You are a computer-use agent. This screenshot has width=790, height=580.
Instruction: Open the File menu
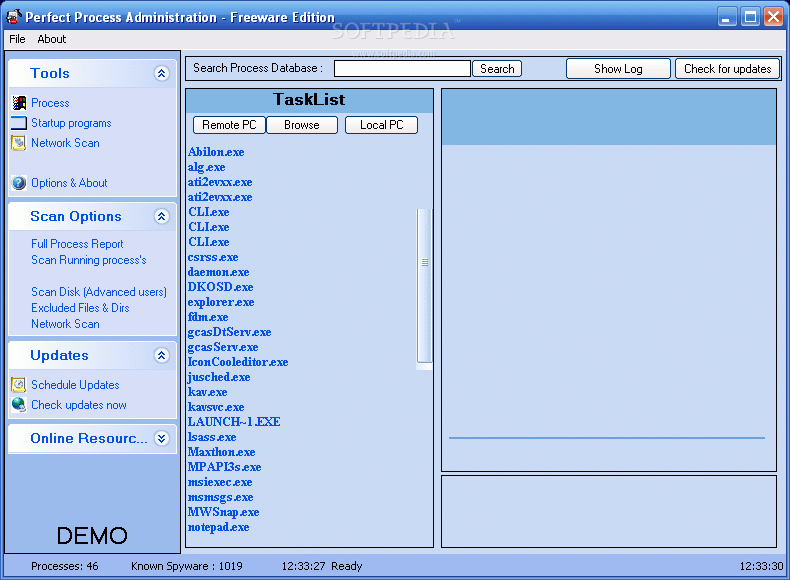(x=17, y=39)
